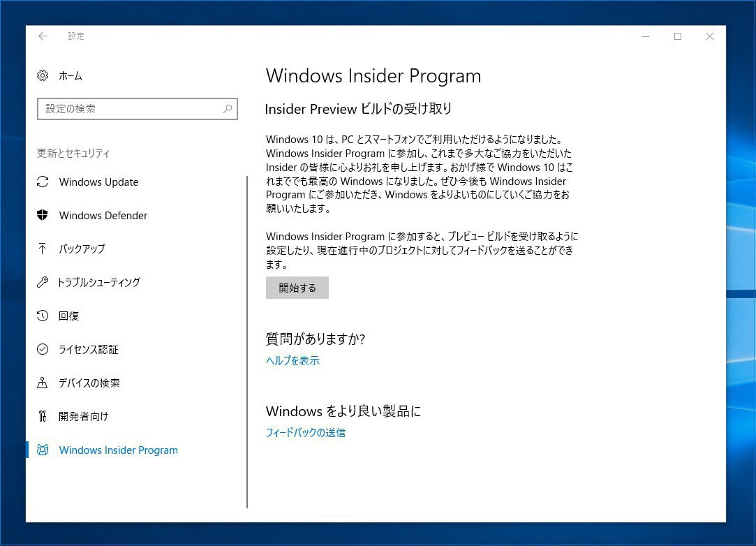The height and width of the screenshot is (546, 756).
Task: Click the フィードバックの送信 link
Action: pos(306,433)
